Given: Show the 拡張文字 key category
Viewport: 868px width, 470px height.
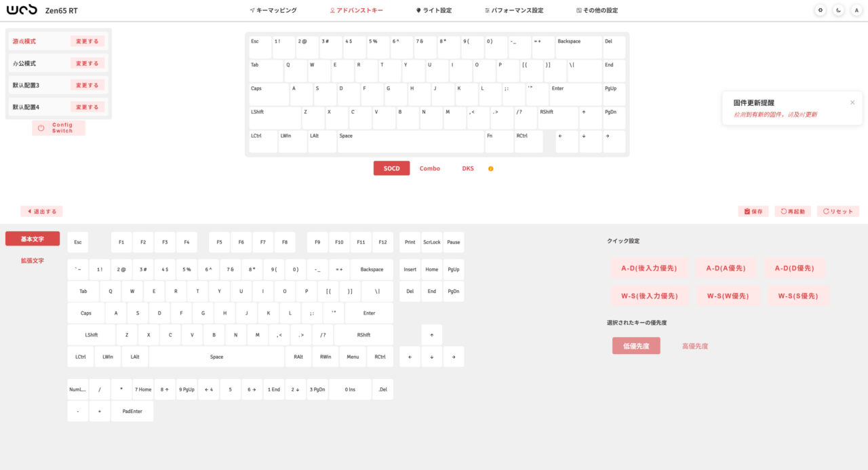Looking at the screenshot, I should 33,260.
